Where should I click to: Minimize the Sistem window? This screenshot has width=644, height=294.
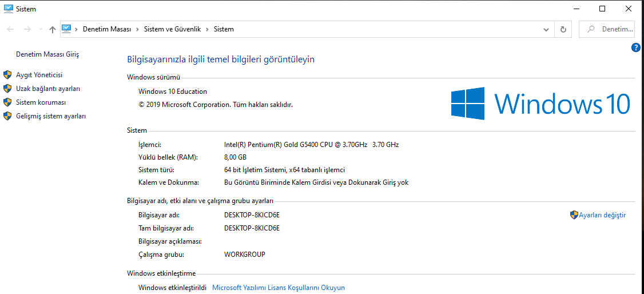pos(577,9)
